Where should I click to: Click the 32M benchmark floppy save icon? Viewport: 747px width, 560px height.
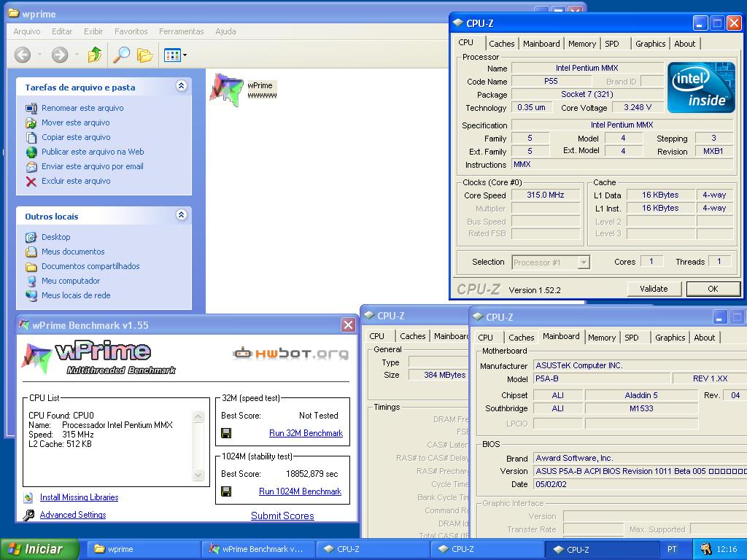pos(226,433)
